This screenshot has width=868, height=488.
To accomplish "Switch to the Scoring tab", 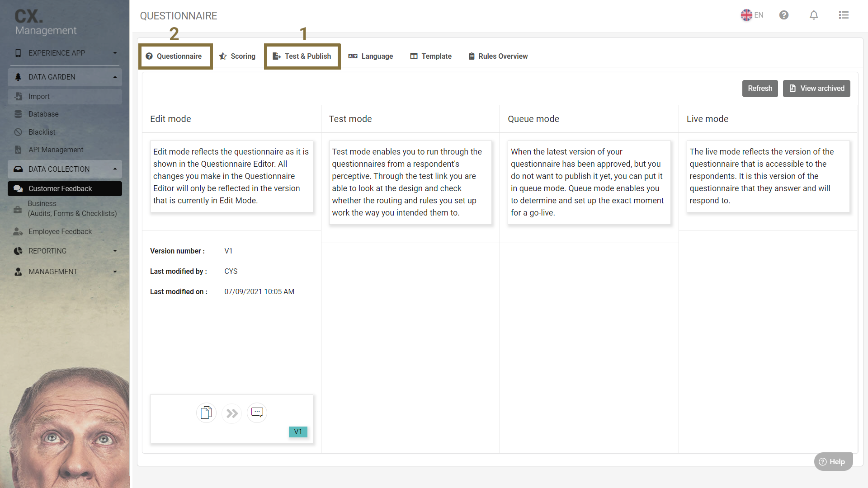I will (237, 56).
